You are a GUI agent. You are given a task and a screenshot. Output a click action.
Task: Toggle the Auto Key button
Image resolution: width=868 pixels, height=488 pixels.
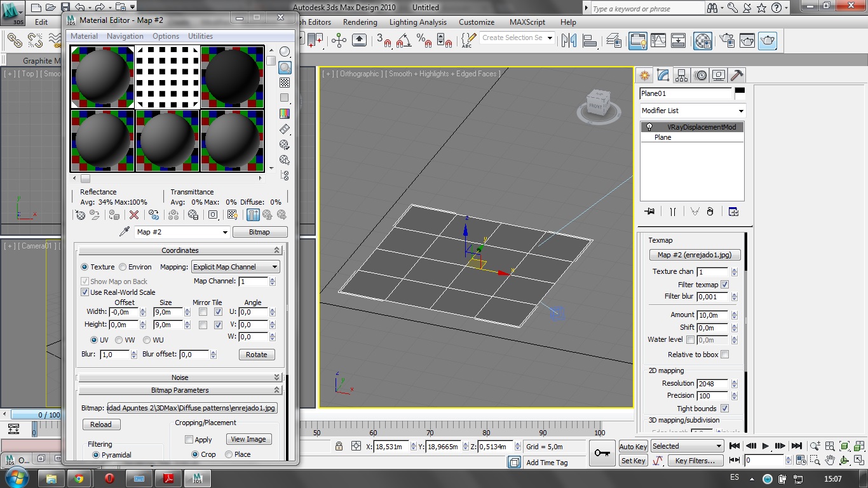(634, 447)
